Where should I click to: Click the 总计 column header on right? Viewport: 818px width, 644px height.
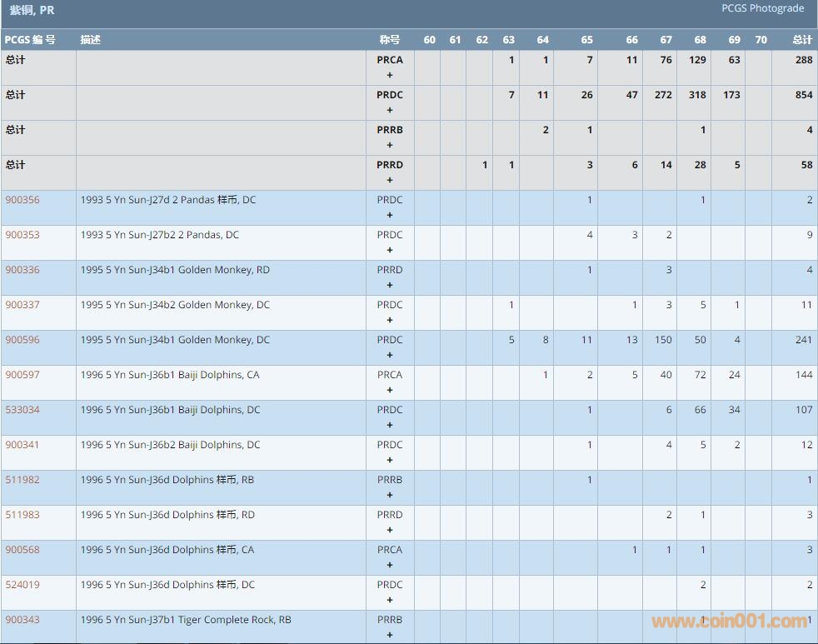pyautogui.click(x=801, y=40)
